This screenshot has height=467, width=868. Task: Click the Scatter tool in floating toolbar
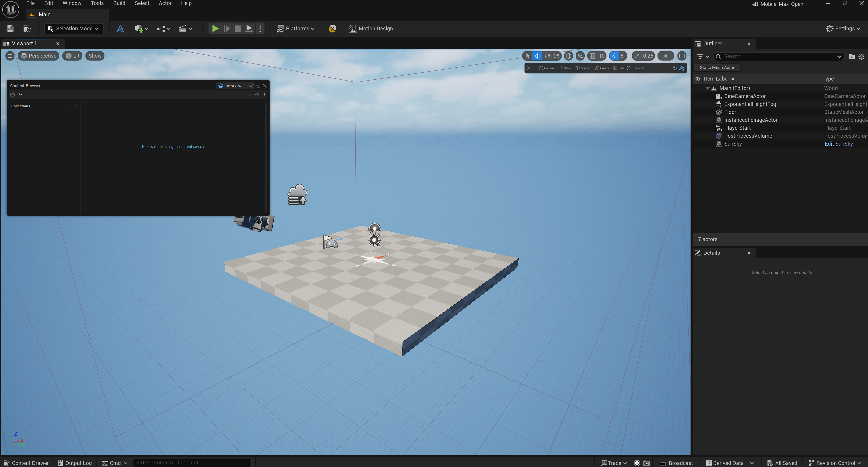pyautogui.click(x=583, y=68)
